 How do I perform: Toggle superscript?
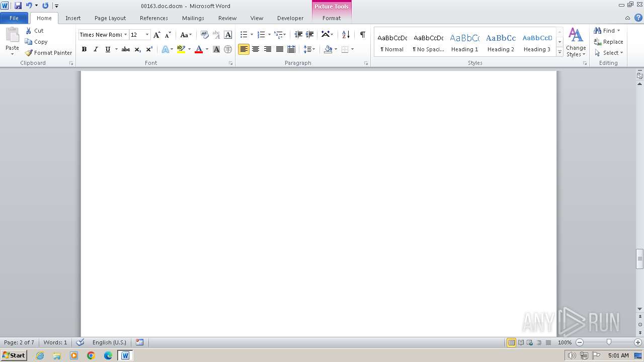[149, 49]
